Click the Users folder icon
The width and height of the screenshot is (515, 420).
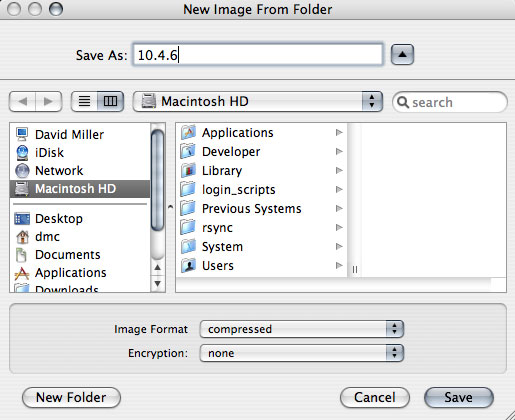pyautogui.click(x=188, y=265)
